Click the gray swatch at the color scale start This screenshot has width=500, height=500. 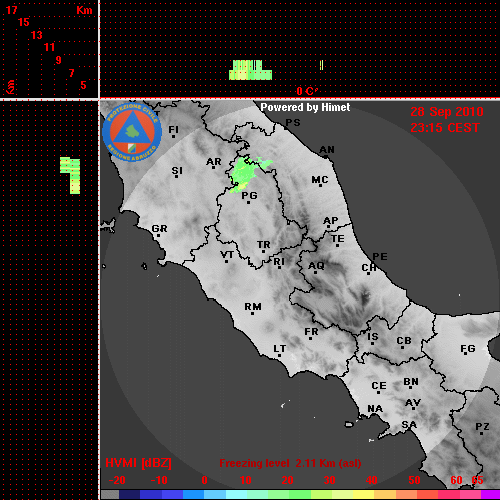110,495
